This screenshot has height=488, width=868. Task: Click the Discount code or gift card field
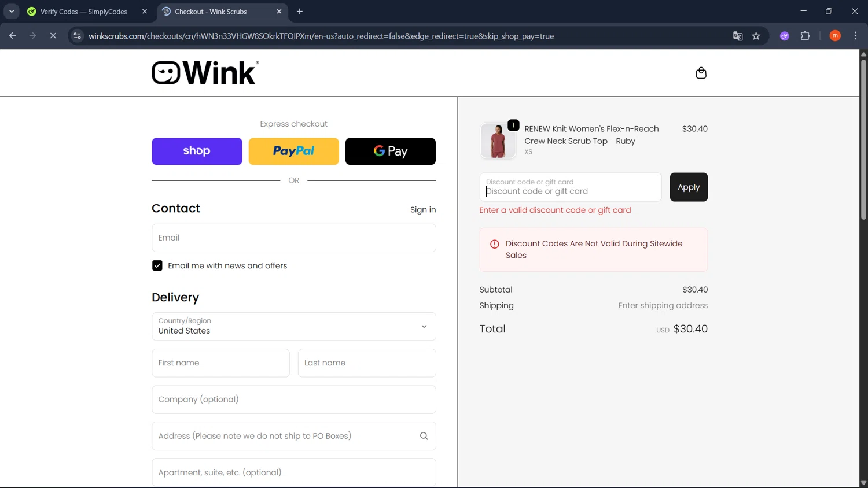point(571,187)
